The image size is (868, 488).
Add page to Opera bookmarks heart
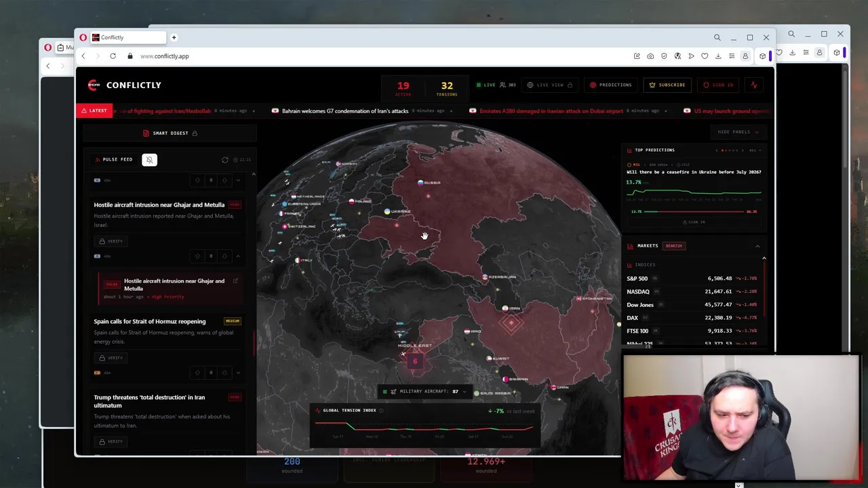click(705, 56)
